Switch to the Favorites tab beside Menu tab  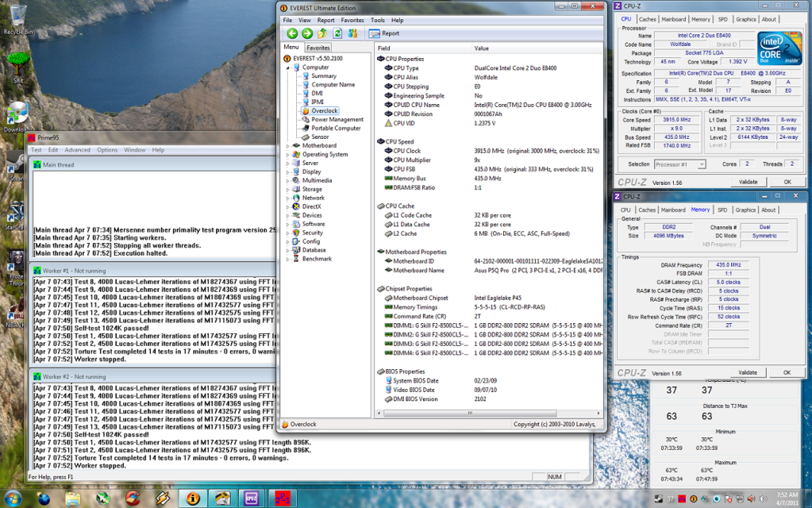[318, 48]
